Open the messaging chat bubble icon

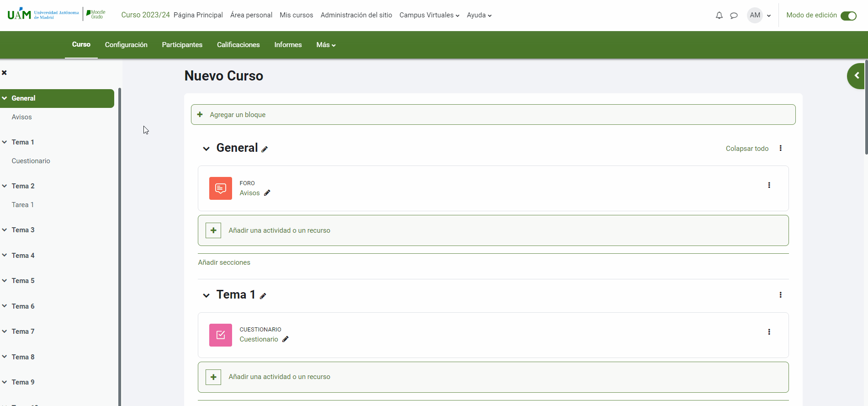734,16
